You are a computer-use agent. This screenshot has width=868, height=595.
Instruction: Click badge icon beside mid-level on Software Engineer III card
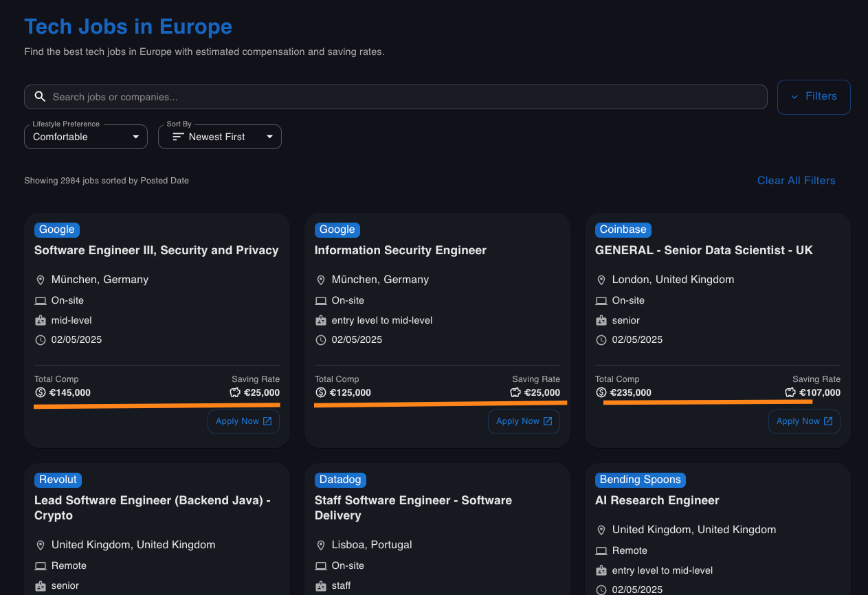point(41,320)
